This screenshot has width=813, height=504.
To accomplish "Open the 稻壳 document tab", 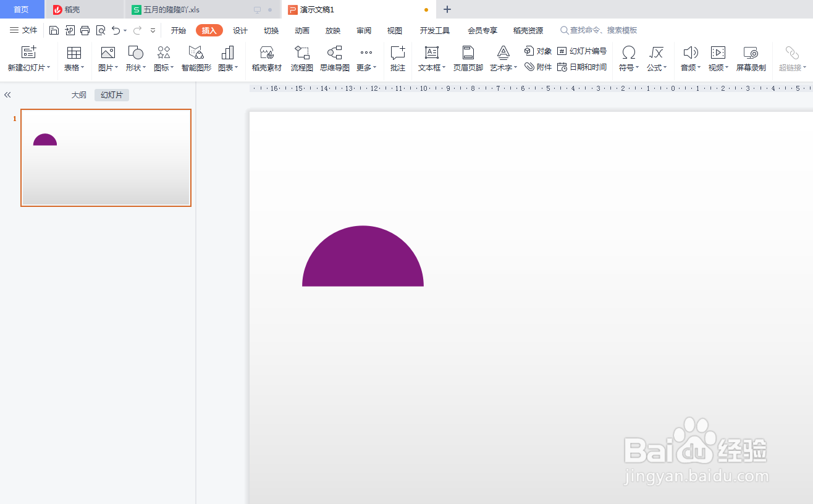I will [x=85, y=9].
